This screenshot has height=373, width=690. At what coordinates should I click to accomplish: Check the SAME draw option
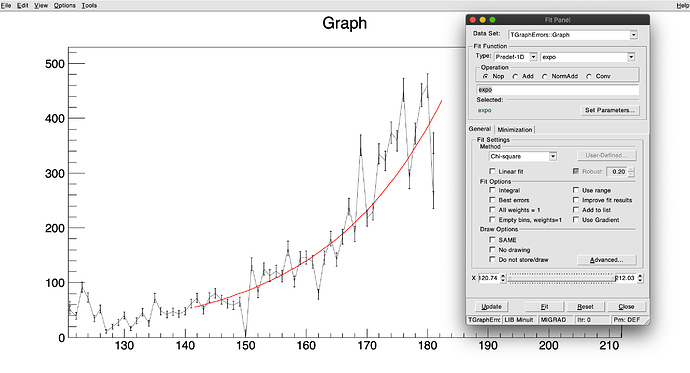click(492, 240)
